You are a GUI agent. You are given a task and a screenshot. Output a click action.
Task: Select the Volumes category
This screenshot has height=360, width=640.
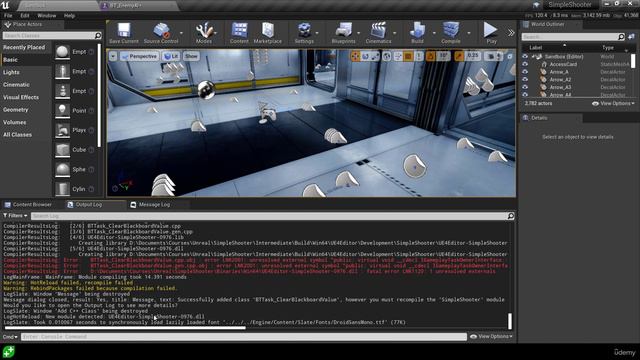[x=15, y=122]
